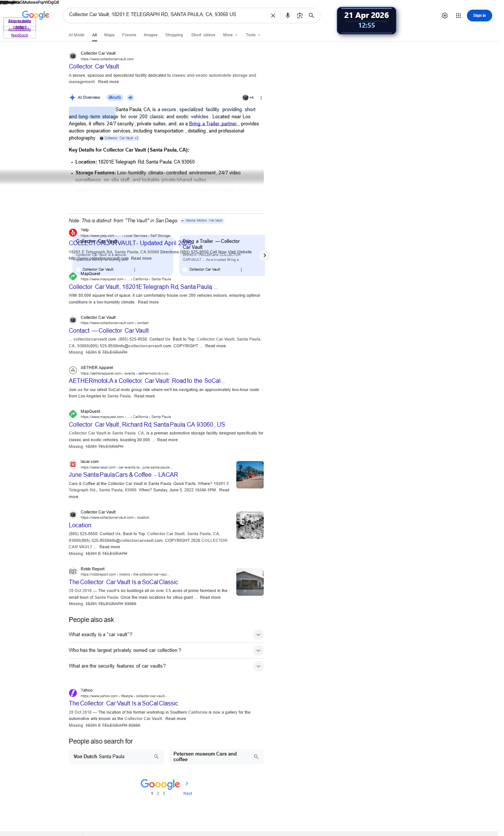Image resolution: width=504 pixels, height=836 pixels.
Task: Switch to the Images tab
Action: point(151,35)
